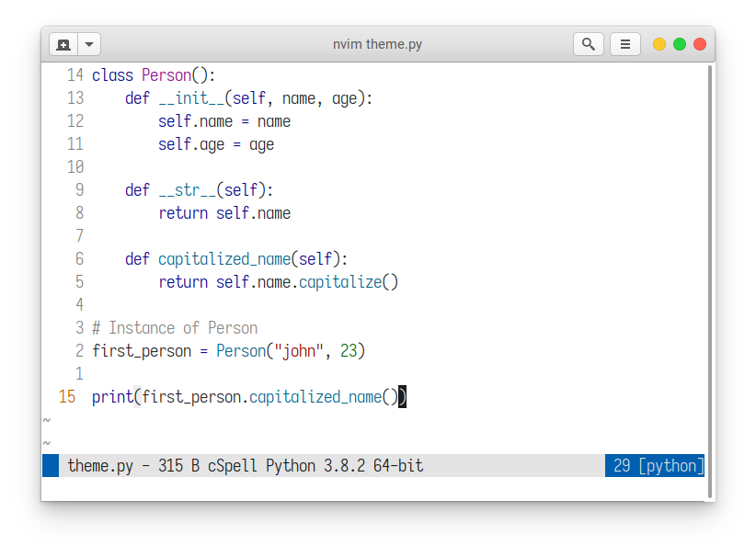Click the vertical scrollbar on the right
Image resolution: width=756 pixels, height=557 pixels.
tap(710, 282)
